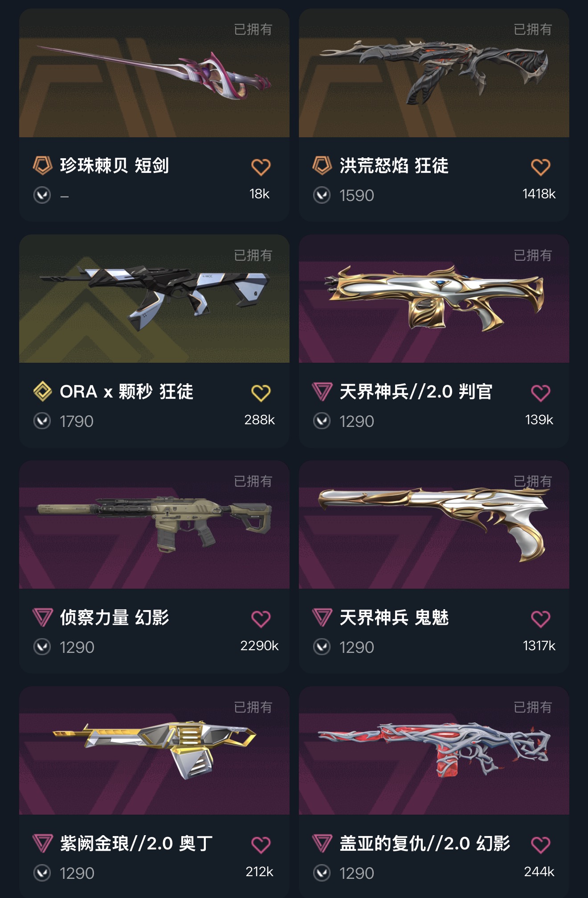The width and height of the screenshot is (588, 898).
Task: Like the 天界神兵//2.0 判官 skin
Action: pyautogui.click(x=541, y=393)
